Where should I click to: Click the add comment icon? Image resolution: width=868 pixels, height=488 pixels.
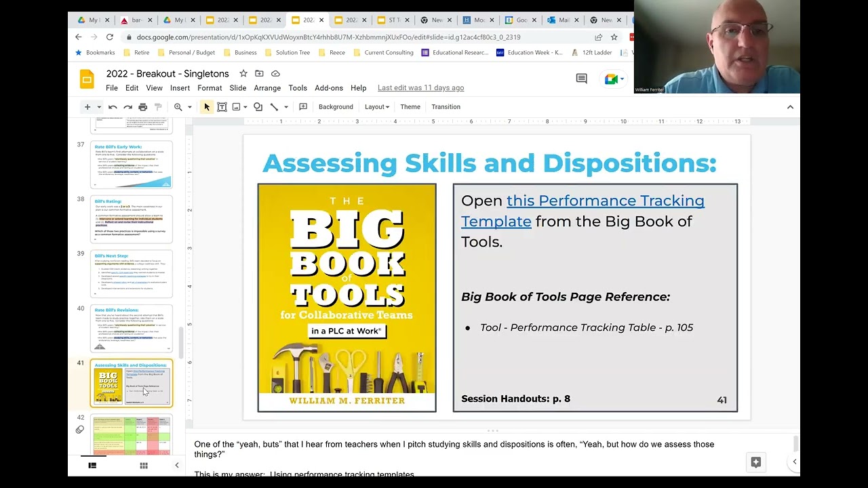tap(303, 107)
